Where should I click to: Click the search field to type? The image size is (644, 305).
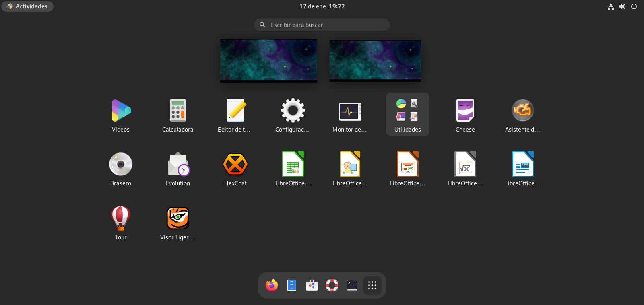322,25
